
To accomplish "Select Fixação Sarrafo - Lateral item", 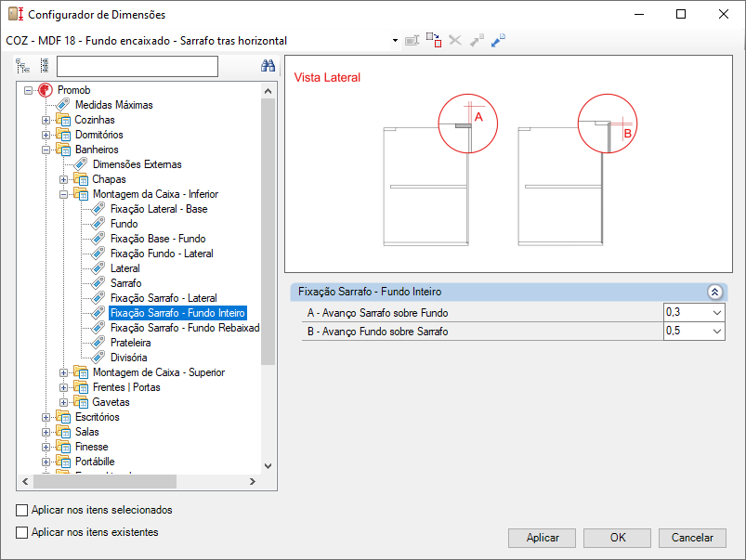I will point(164,298).
